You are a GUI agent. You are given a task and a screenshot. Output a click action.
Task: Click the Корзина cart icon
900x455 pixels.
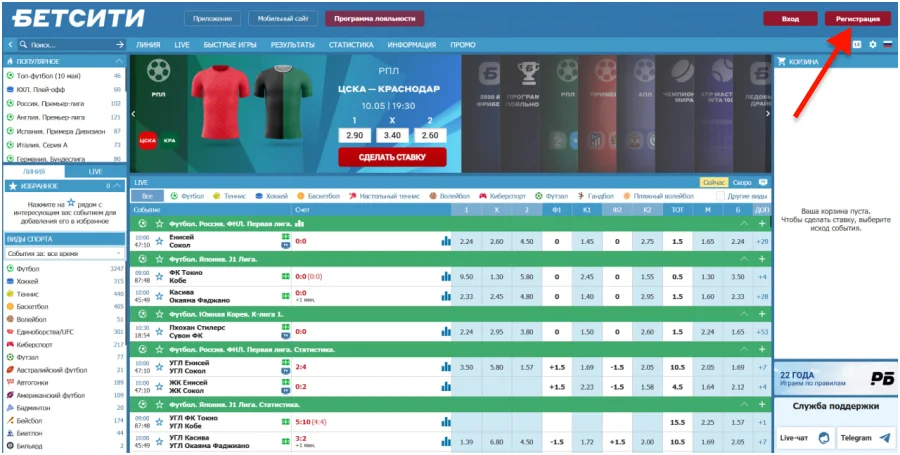pyautogui.click(x=781, y=61)
